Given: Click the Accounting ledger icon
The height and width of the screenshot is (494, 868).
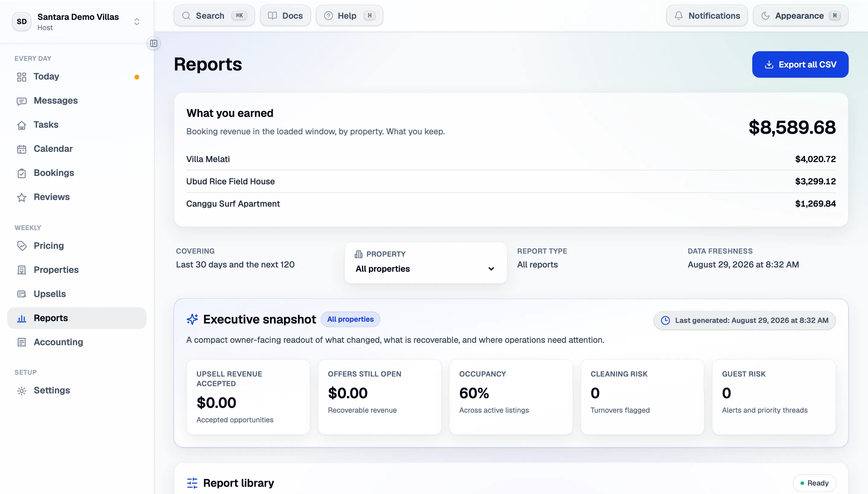Looking at the screenshot, I should 22,342.
